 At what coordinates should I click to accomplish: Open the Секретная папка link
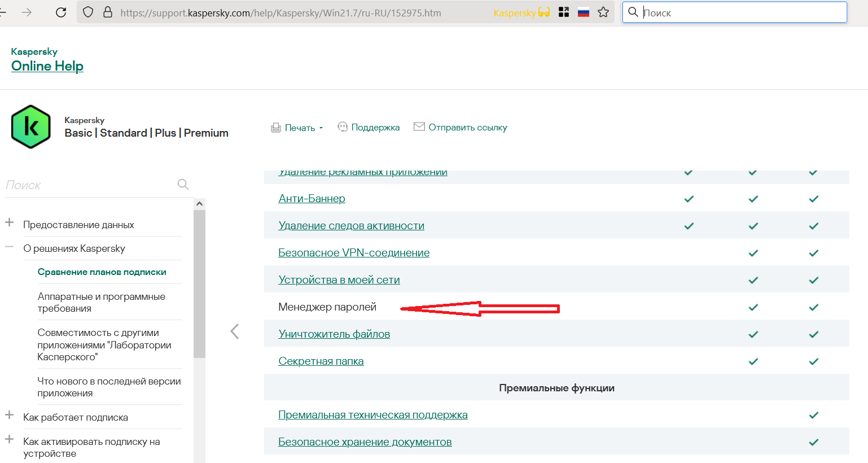[321, 361]
